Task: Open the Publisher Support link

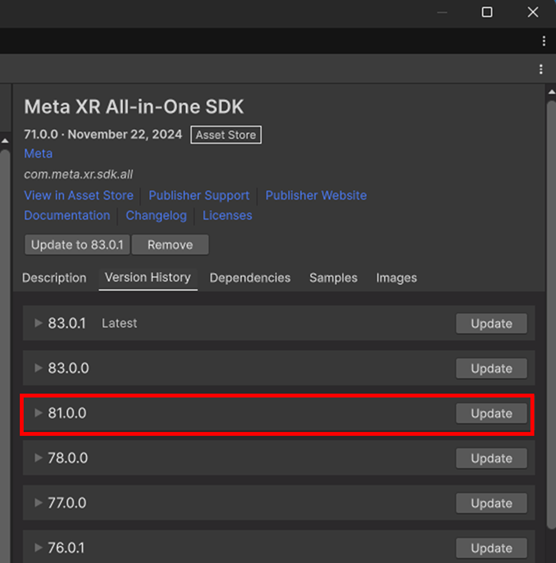Action: coord(199,195)
